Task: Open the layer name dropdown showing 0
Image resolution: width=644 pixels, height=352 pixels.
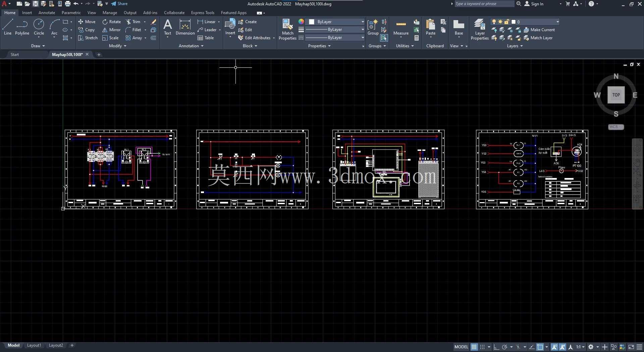Action: tap(535, 22)
